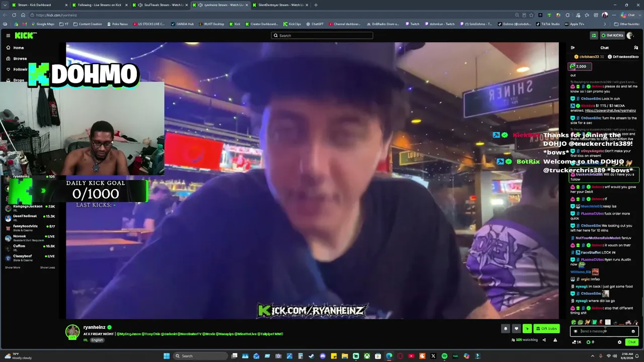644x362 pixels.
Task: Open the chat users icon beside Chat title
Action: [636, 48]
